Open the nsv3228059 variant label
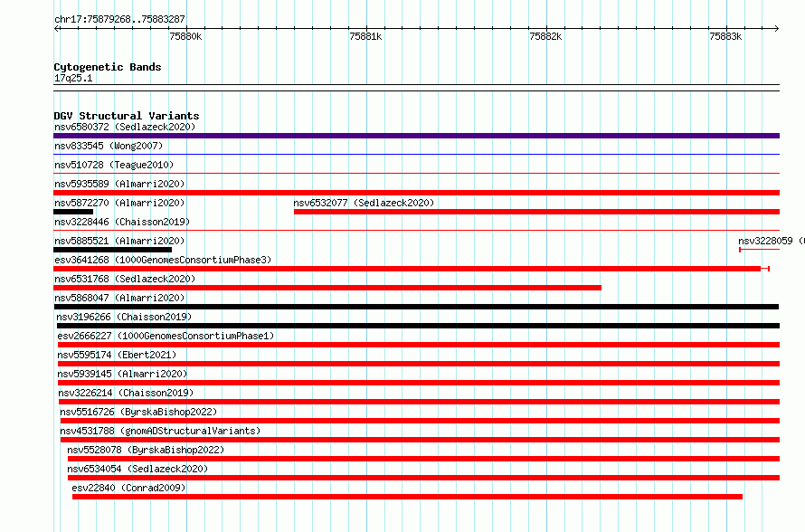The width and height of the screenshot is (805, 532). pyautogui.click(x=772, y=241)
